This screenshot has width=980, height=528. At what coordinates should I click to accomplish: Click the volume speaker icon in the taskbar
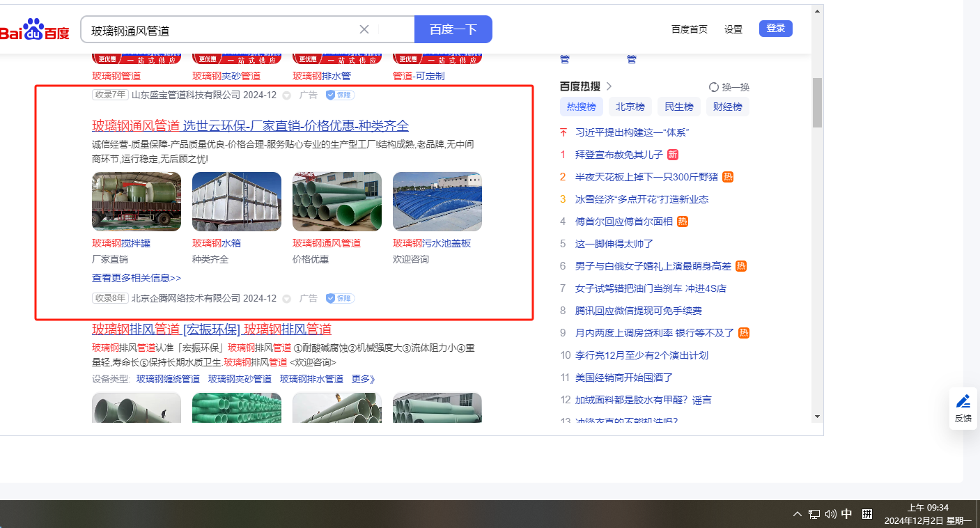[830, 514]
